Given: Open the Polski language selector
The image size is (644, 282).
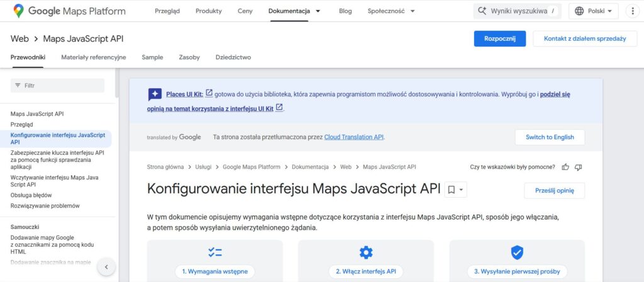Looking at the screenshot, I should (594, 11).
